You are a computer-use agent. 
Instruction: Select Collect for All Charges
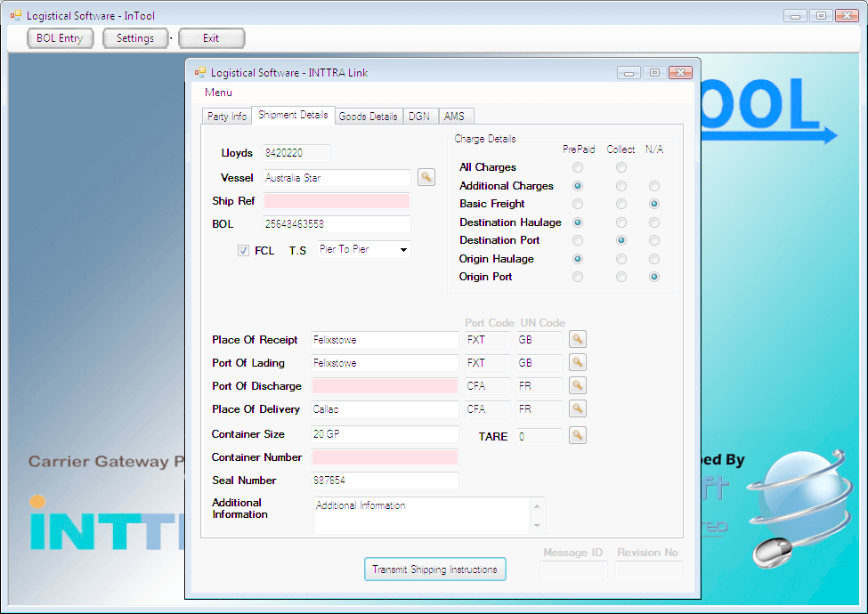click(x=621, y=167)
